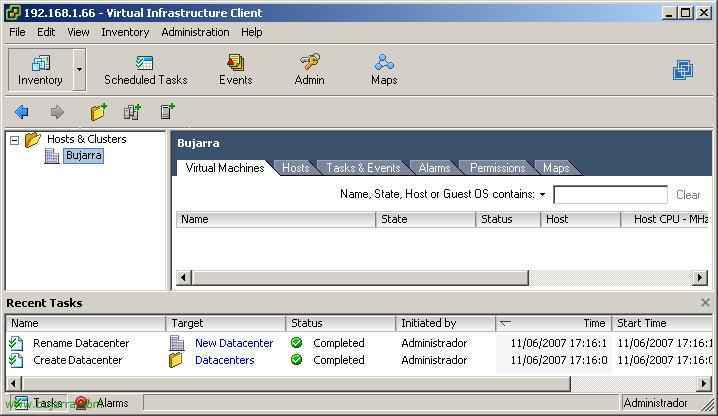
Task: Click the New Folder icon
Action: 98,112
